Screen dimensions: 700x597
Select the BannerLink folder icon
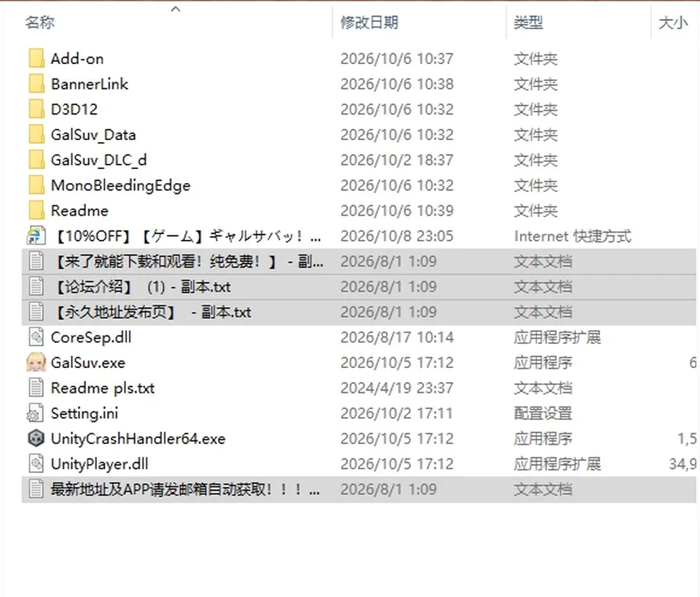(36, 84)
